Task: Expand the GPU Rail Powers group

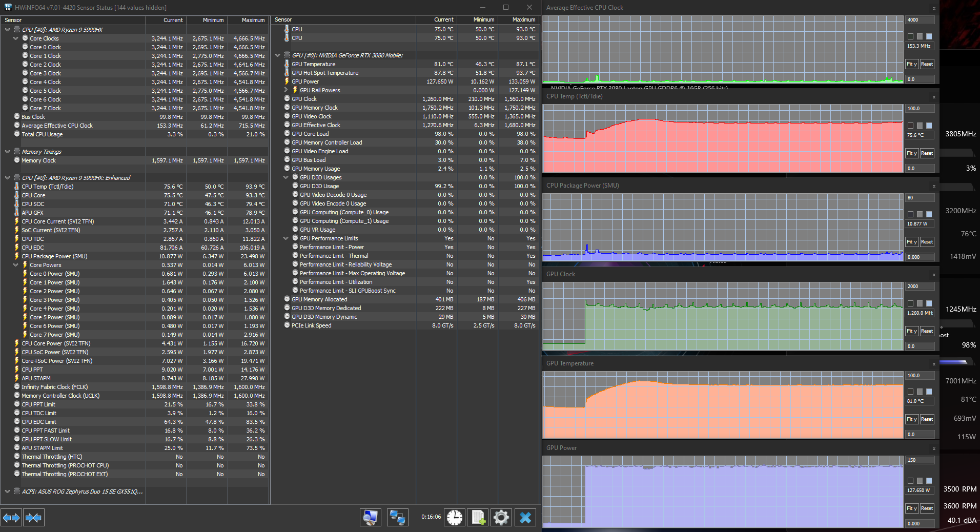Action: [286, 90]
